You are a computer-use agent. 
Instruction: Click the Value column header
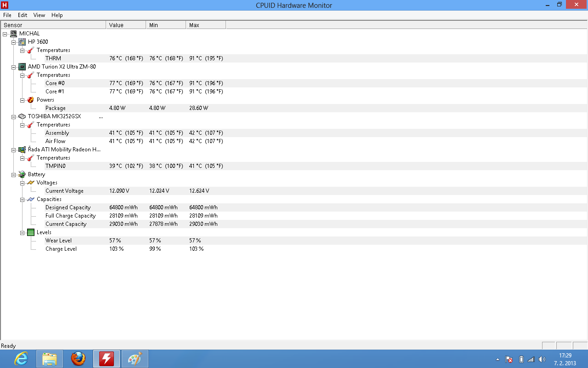126,25
